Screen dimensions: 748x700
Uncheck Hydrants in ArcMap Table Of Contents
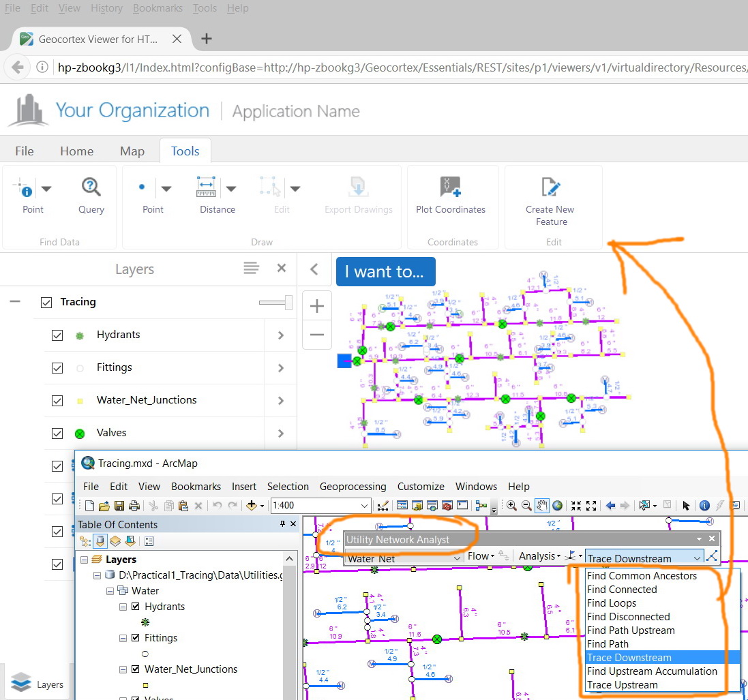click(136, 607)
